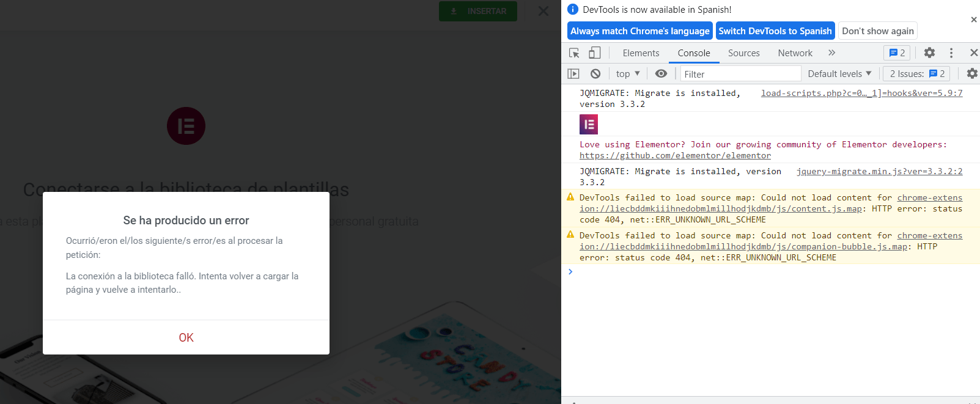The image size is (980, 404).
Task: Open the companion-bubble.js.map extension link
Action: point(743,246)
